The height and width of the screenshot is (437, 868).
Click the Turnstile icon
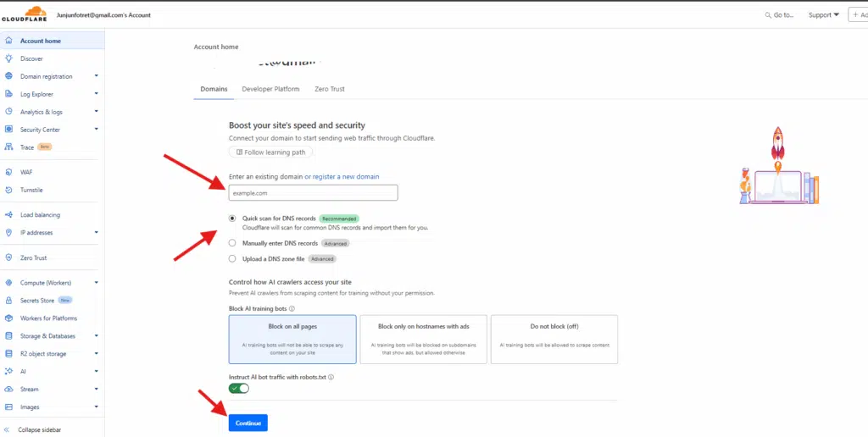[x=8, y=190]
